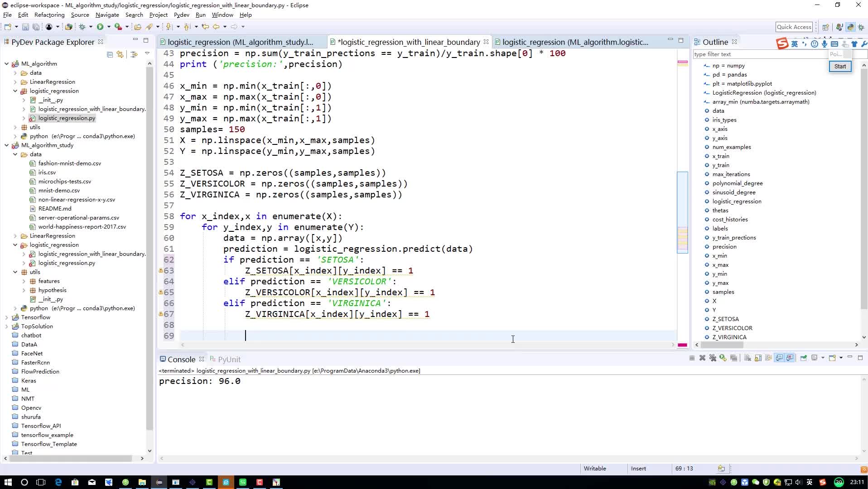868x489 pixels.
Task: Open the Run button dropdown arrow
Action: pos(109,27)
